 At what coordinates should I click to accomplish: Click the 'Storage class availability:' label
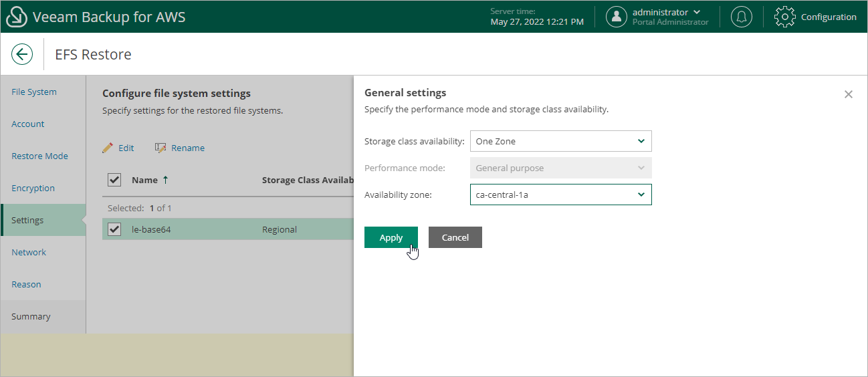(x=415, y=141)
